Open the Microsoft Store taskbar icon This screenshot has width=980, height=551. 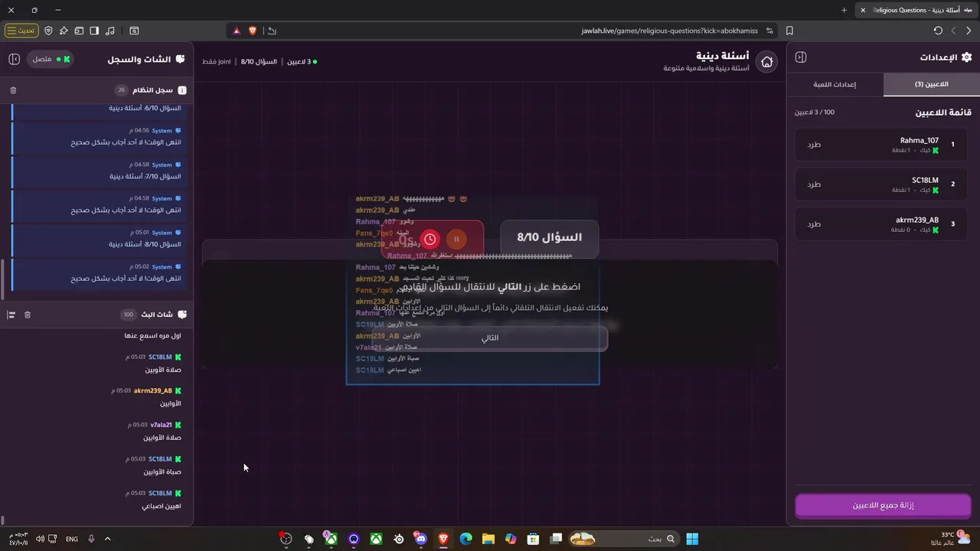coord(534,539)
